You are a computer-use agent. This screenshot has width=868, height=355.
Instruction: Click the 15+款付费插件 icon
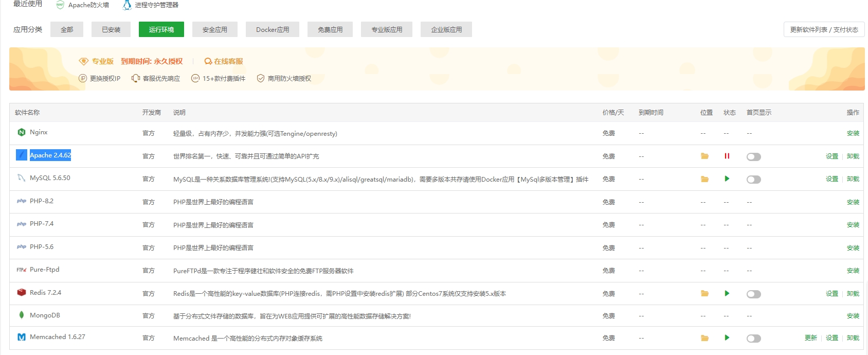pyautogui.click(x=195, y=78)
